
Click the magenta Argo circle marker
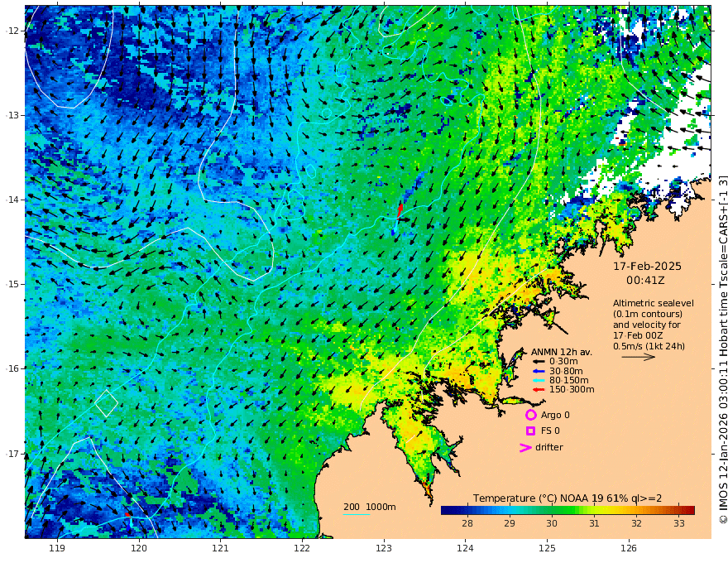530,415
